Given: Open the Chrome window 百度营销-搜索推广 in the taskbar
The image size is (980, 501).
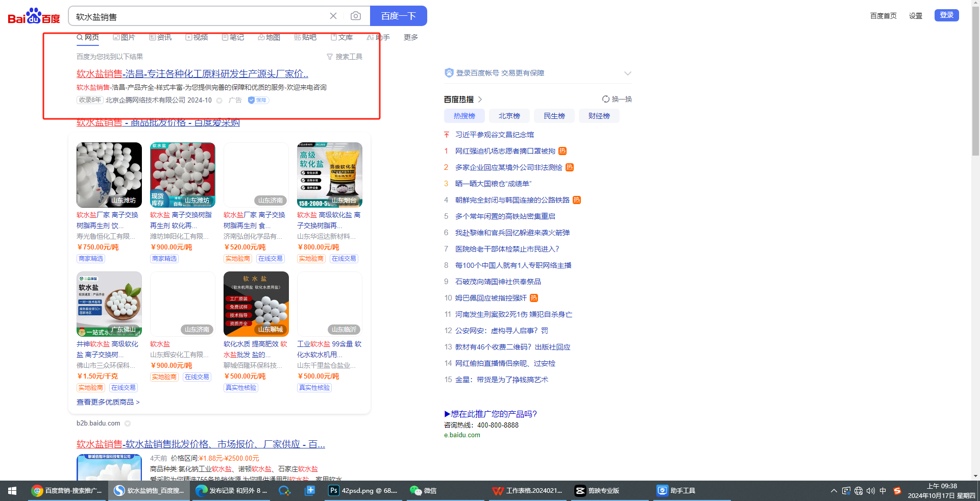Looking at the screenshot, I should 67,491.
